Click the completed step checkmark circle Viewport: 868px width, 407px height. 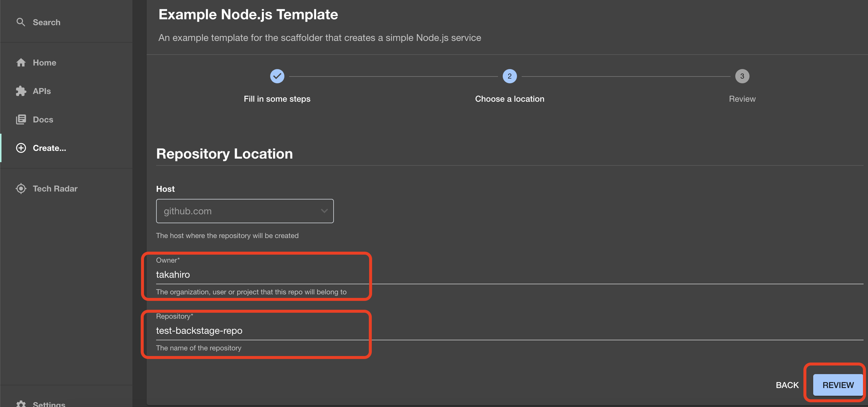pos(277,76)
